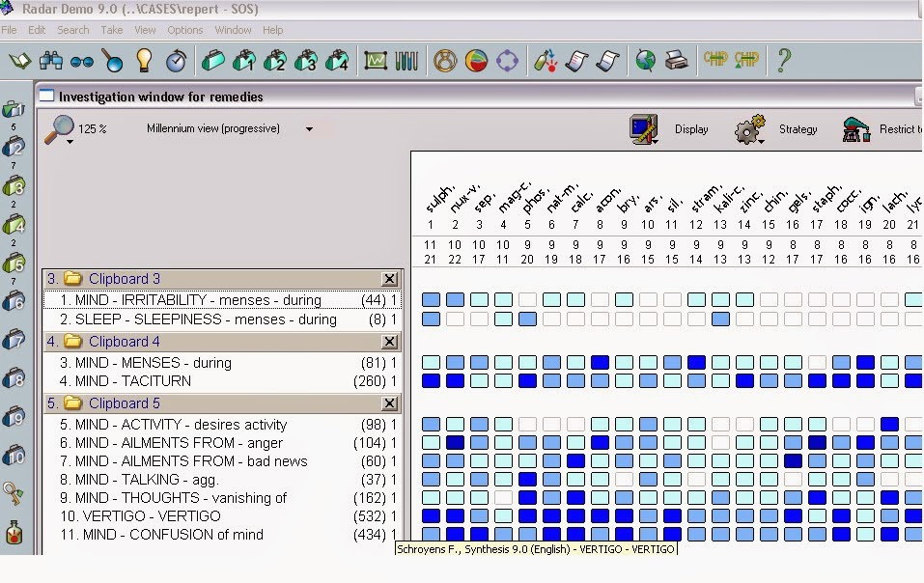Click the first paper scroll icon
Viewport: 924px width, 583px height.
point(576,60)
